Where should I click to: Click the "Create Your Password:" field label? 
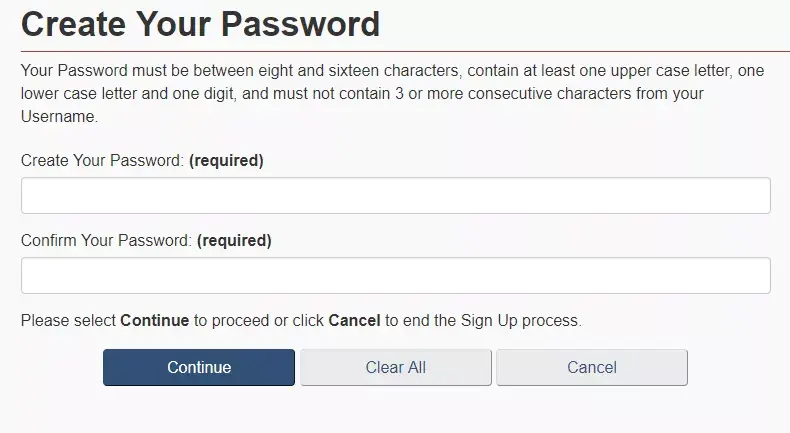(102, 160)
